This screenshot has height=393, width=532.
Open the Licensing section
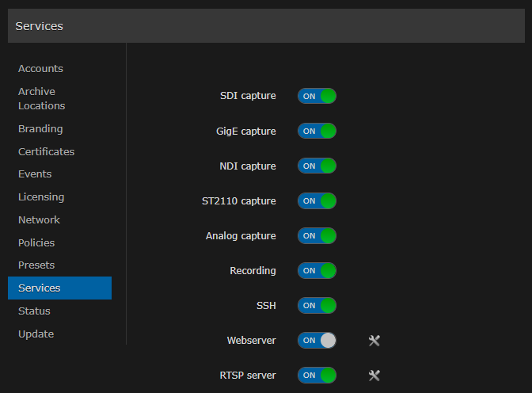coord(41,197)
